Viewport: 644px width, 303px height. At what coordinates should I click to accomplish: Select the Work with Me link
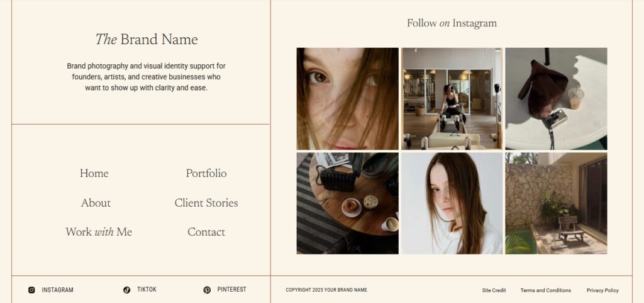coord(99,232)
